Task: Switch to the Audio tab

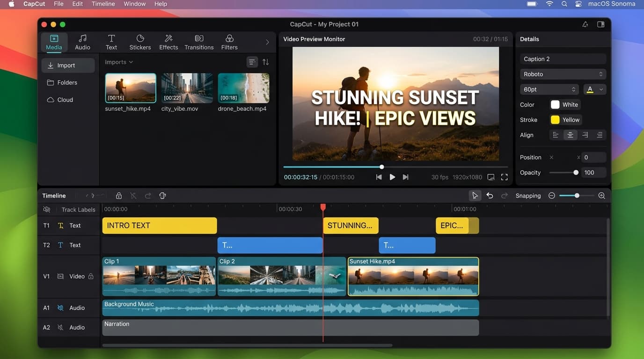Action: [82, 42]
